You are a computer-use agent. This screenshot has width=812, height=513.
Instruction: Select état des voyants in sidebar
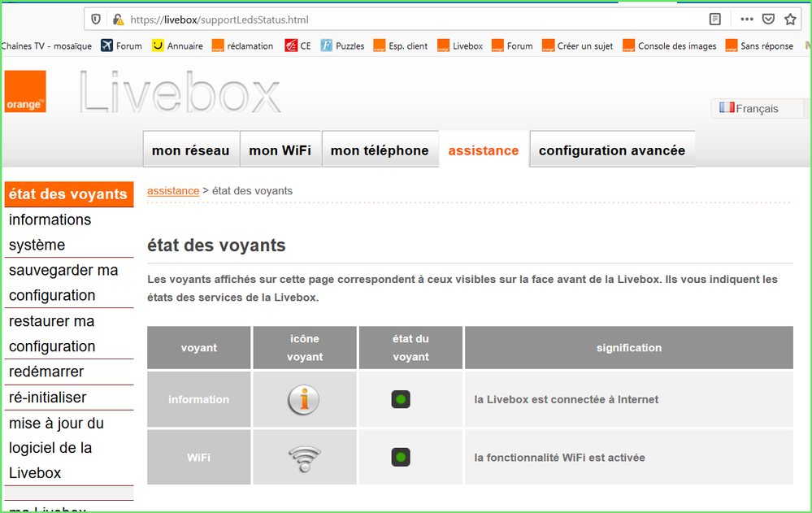(68, 193)
